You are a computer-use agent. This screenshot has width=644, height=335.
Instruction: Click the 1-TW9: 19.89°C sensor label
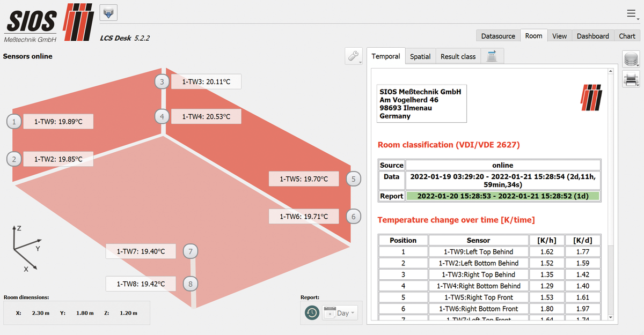tap(58, 122)
